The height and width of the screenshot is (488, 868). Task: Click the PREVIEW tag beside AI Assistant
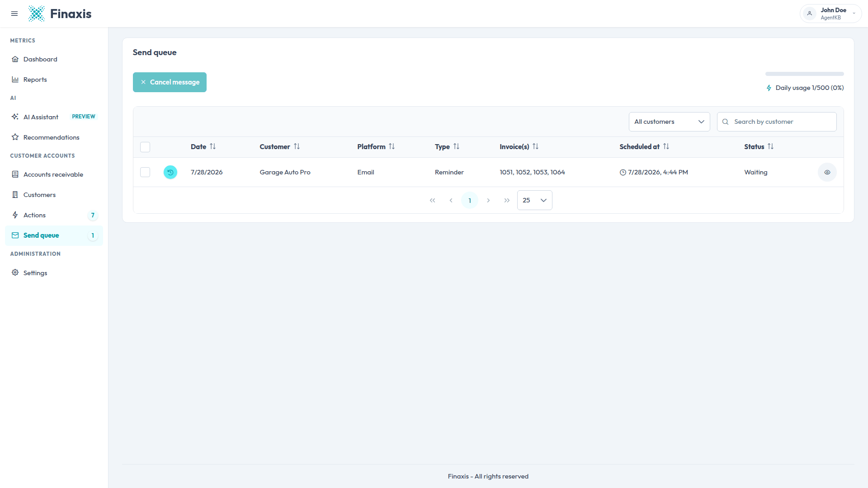pyautogui.click(x=84, y=117)
